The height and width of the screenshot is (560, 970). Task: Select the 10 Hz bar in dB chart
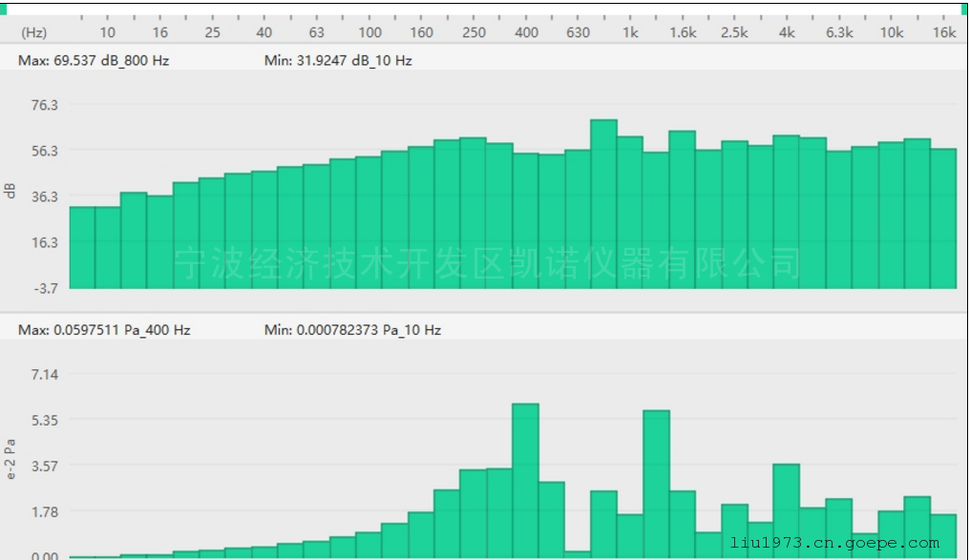(x=108, y=246)
